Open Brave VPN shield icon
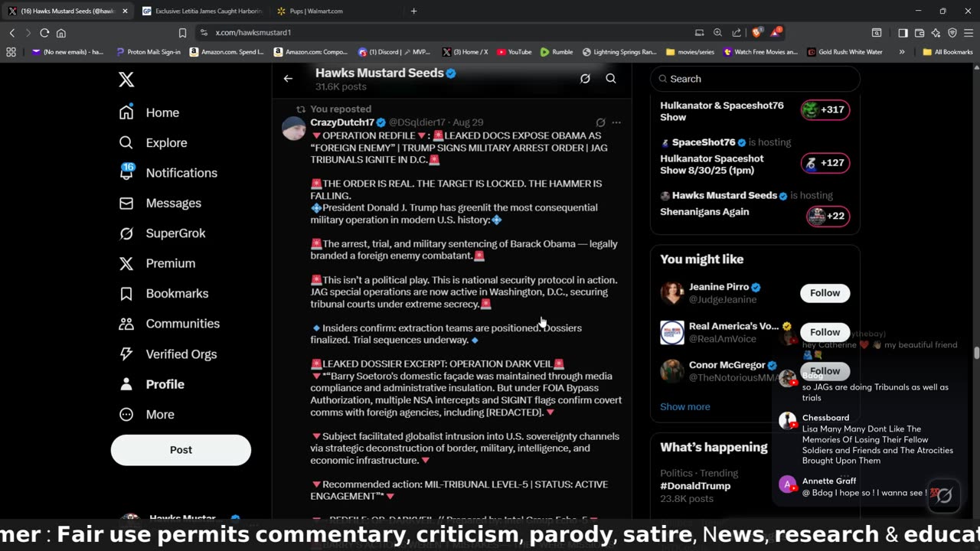The width and height of the screenshot is (980, 551). (x=952, y=33)
